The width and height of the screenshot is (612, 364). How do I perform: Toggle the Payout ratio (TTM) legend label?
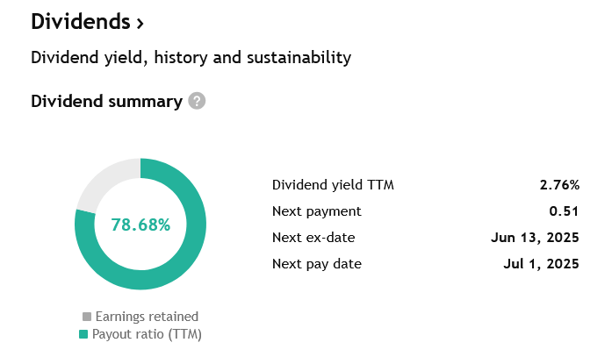147,334
